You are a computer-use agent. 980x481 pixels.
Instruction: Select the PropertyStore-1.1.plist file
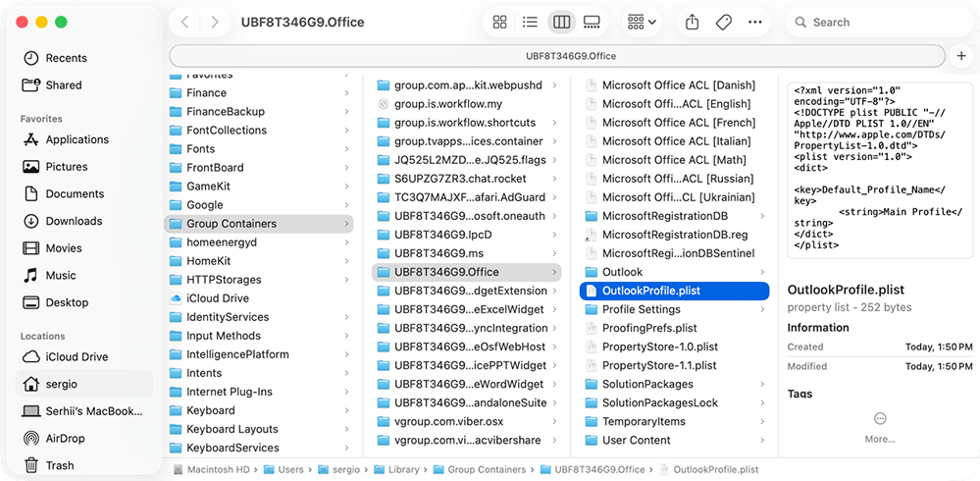tap(674, 365)
